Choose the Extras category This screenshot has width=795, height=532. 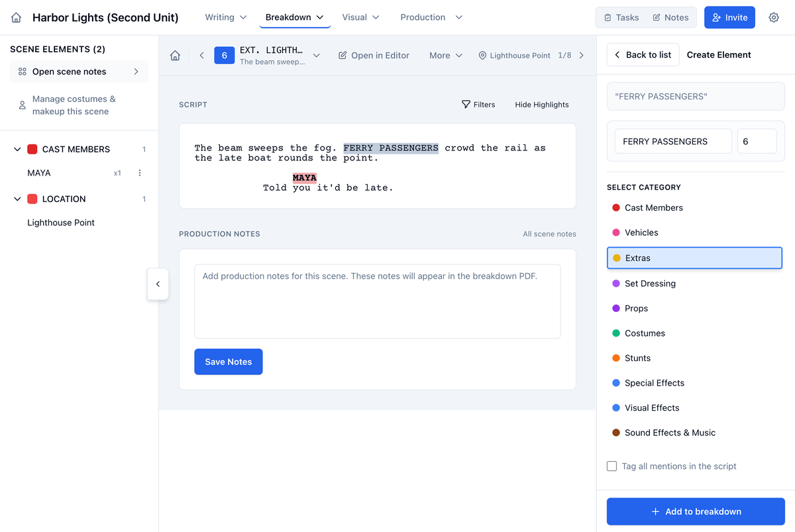click(694, 258)
